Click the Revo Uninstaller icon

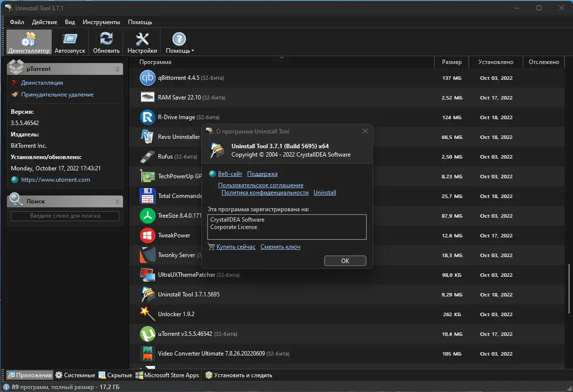click(x=147, y=137)
